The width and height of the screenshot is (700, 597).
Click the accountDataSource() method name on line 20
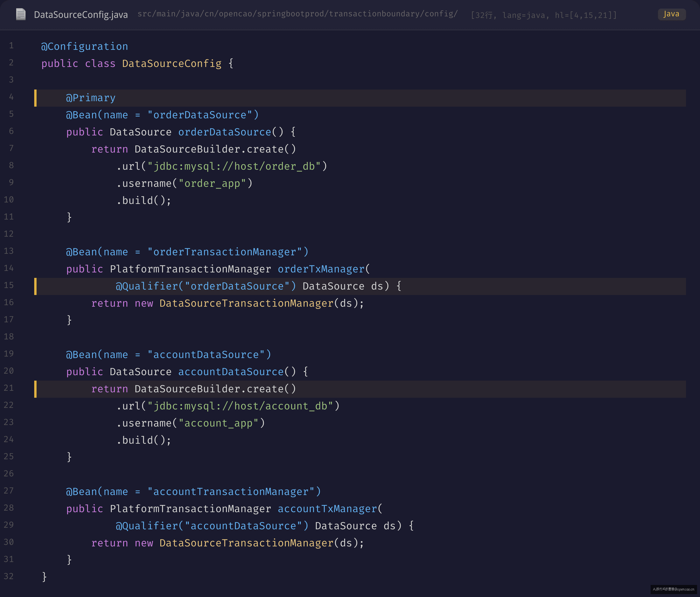[231, 372]
